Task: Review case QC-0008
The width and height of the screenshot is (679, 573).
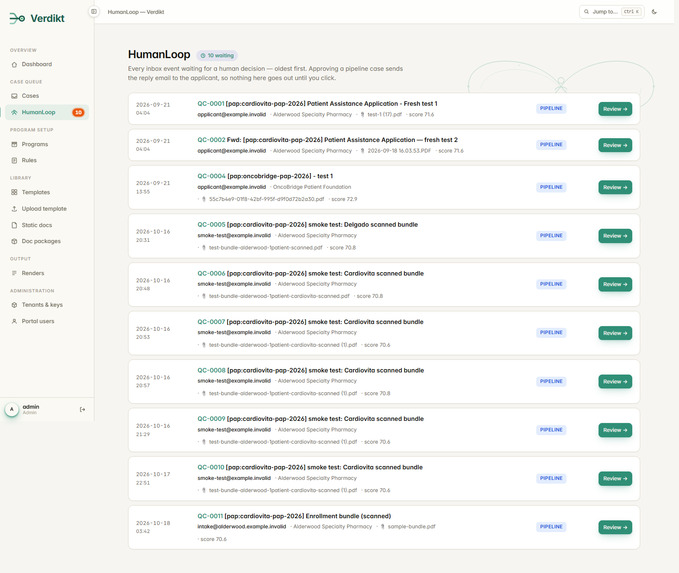Action: point(615,382)
